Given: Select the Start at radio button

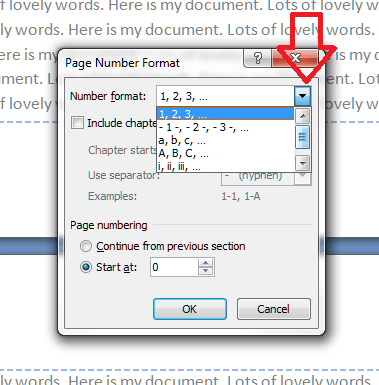Looking at the screenshot, I should [x=86, y=267].
